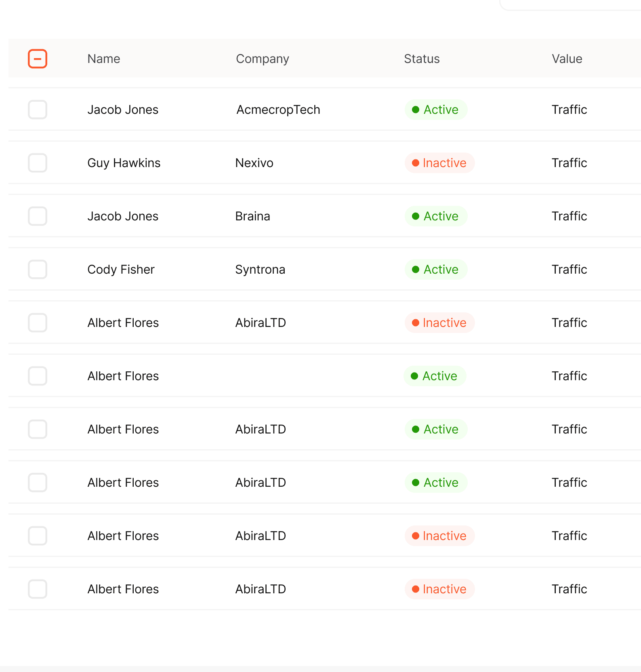Open the Guy Hawkins name cell
641x672 pixels.
pos(124,163)
